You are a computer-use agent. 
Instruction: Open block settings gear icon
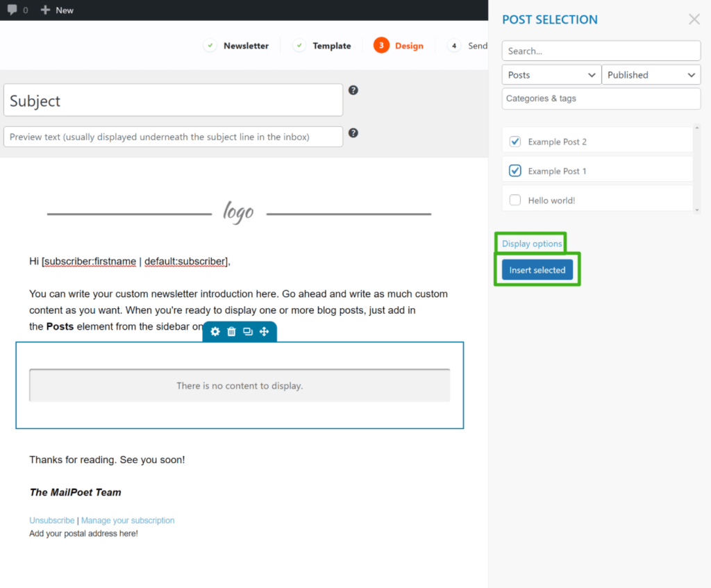(x=215, y=331)
